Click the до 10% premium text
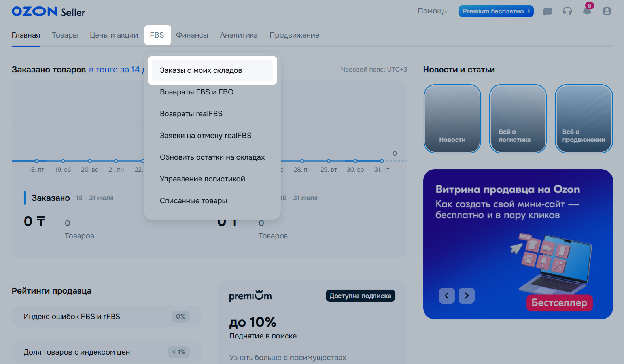The width and height of the screenshot is (624, 364). pos(253,323)
